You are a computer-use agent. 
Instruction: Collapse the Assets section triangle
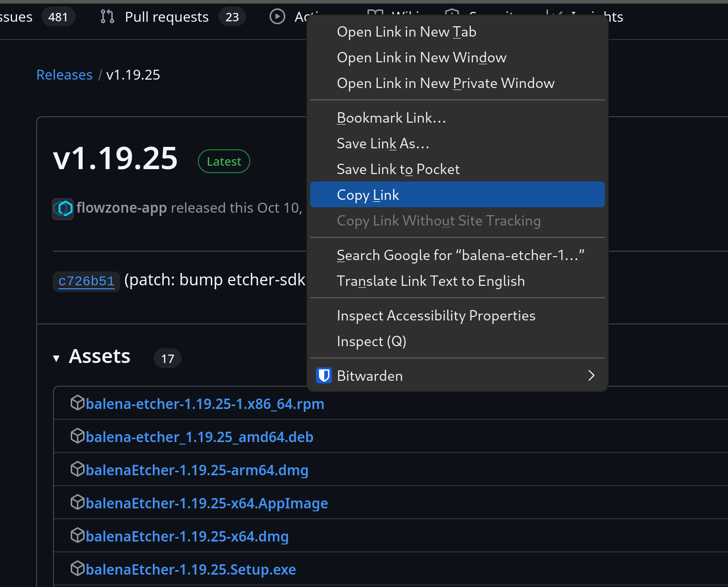56,359
